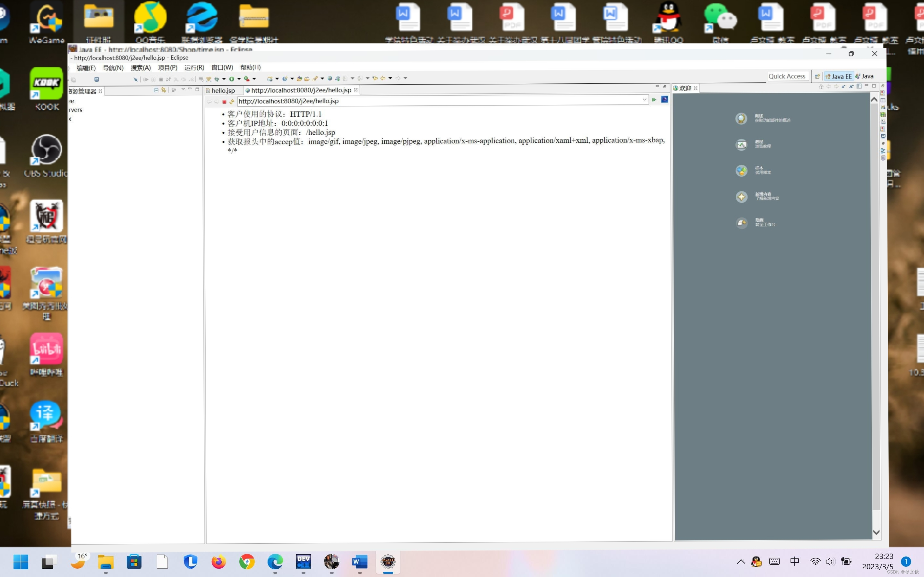Expand the Run button dropdown arrow
924x577 pixels.
coord(239,79)
